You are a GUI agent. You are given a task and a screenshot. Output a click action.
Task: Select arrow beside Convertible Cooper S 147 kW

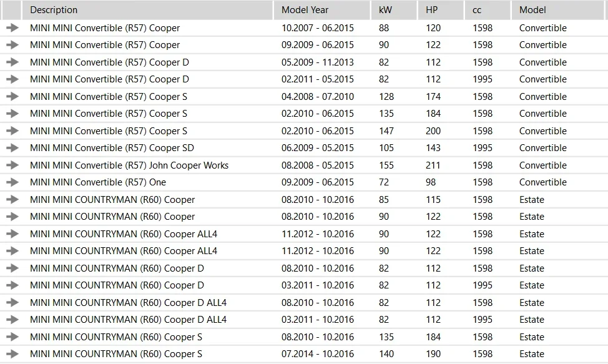tap(12, 130)
